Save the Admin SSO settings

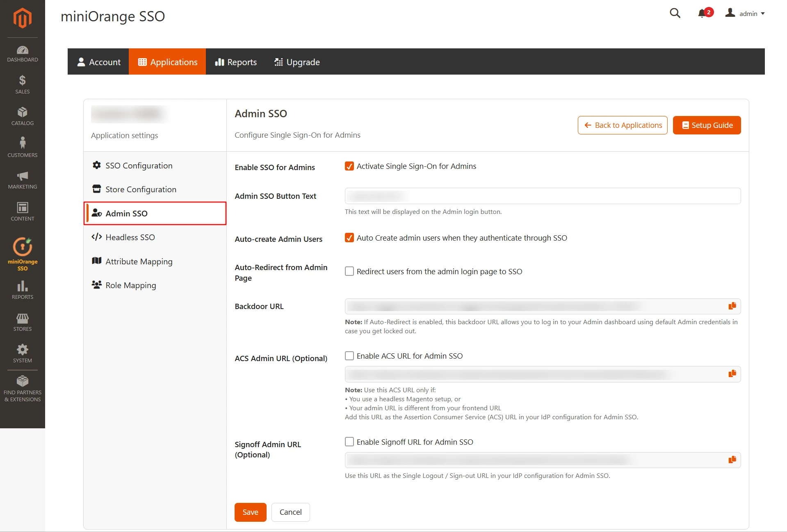[x=250, y=512]
